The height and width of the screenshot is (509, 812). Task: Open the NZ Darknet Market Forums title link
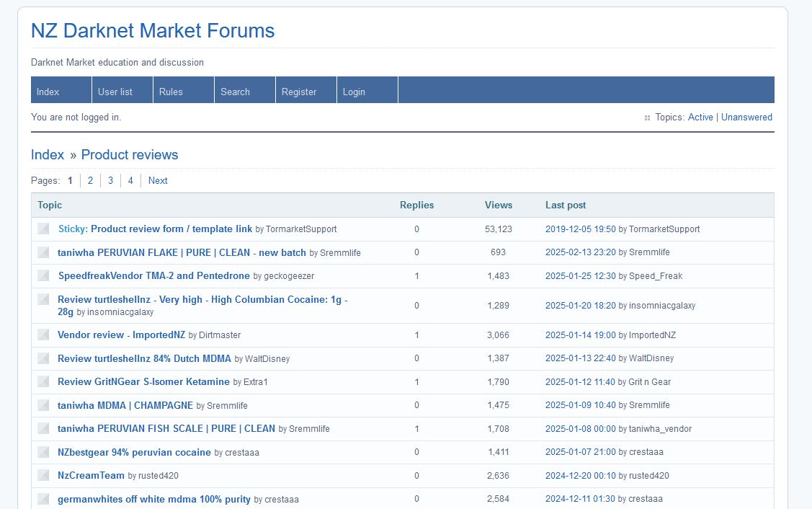point(153,30)
